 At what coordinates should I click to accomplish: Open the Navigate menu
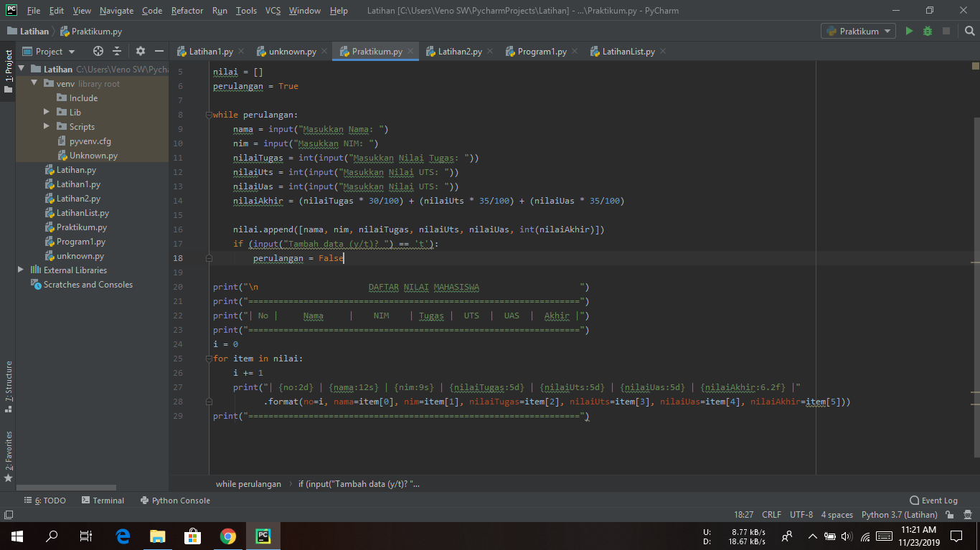(116, 11)
